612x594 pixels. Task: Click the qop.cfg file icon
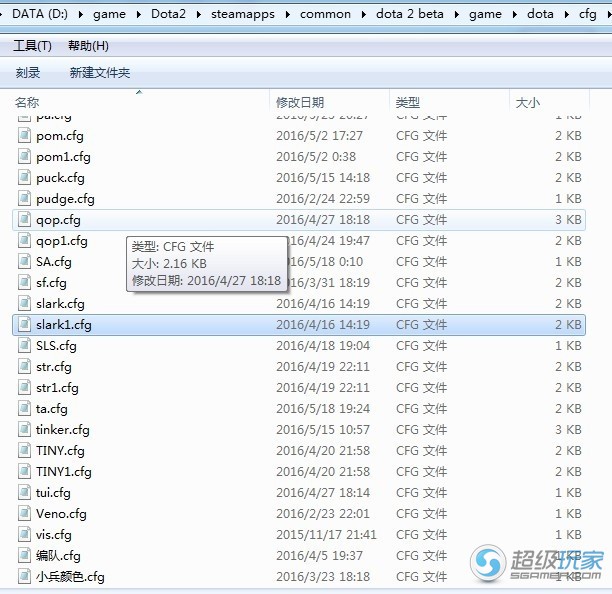pos(24,220)
